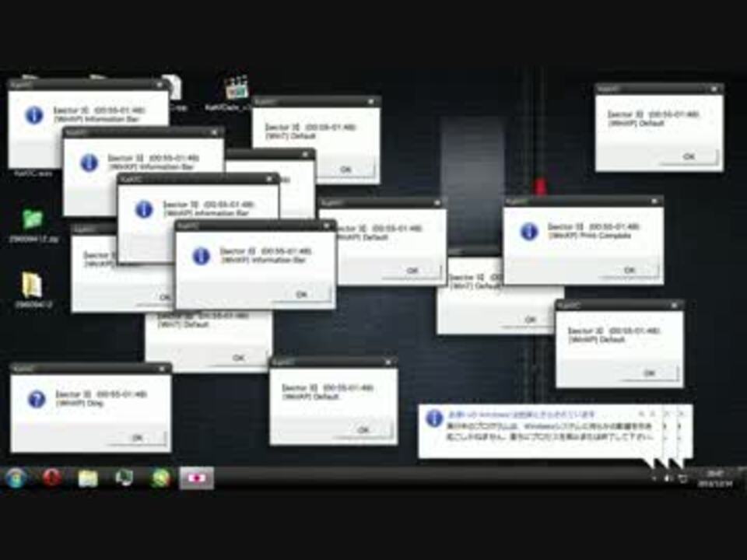Select the highlighted pink app on taskbar

coord(196,478)
